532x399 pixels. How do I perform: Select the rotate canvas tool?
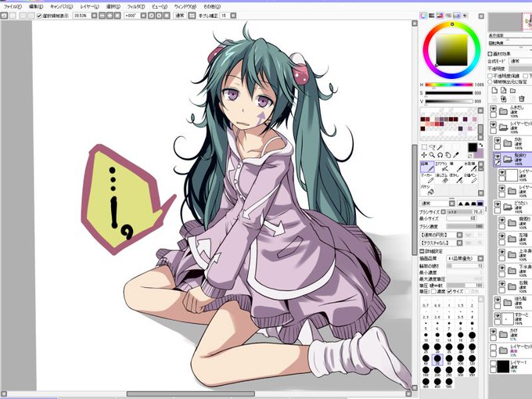(x=440, y=155)
